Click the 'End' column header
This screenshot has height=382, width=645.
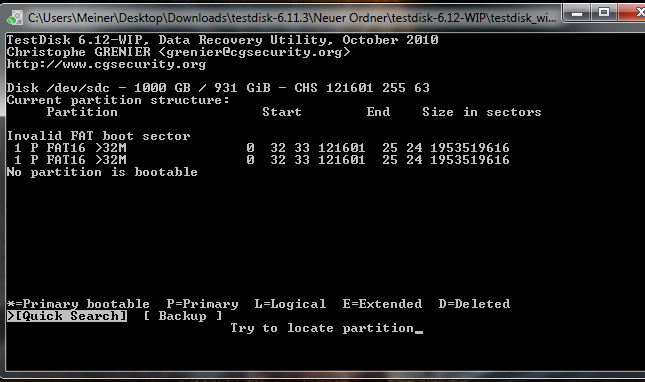pos(378,112)
